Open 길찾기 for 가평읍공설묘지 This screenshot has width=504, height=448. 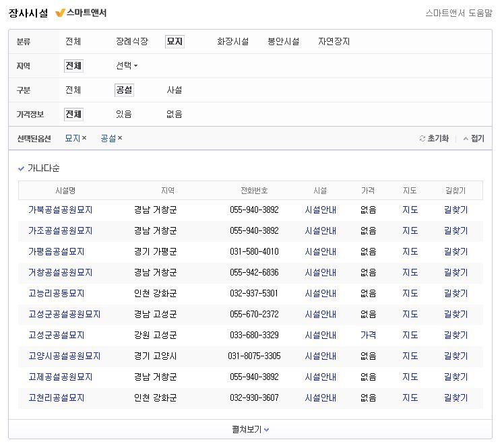(455, 252)
